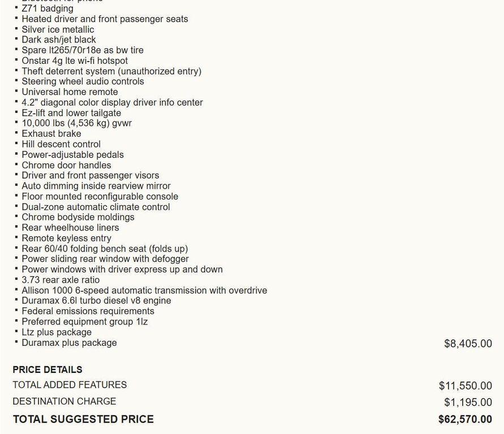The width and height of the screenshot is (504, 434).
Task: Select the Hill descent control item
Action: [x=61, y=144]
